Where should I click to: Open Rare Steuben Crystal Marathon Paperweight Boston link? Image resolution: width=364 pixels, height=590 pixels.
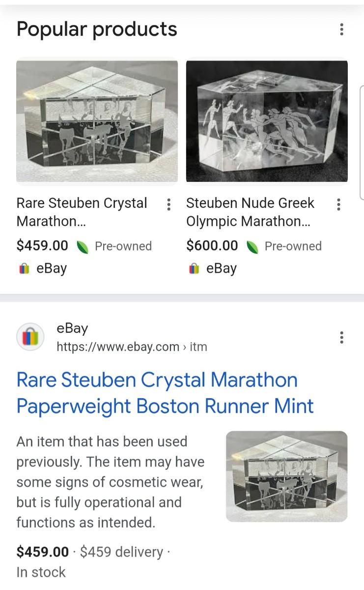[165, 393]
